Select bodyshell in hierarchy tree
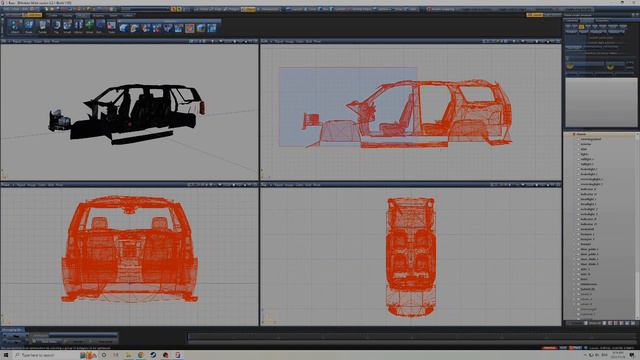 pyautogui.click(x=587, y=229)
